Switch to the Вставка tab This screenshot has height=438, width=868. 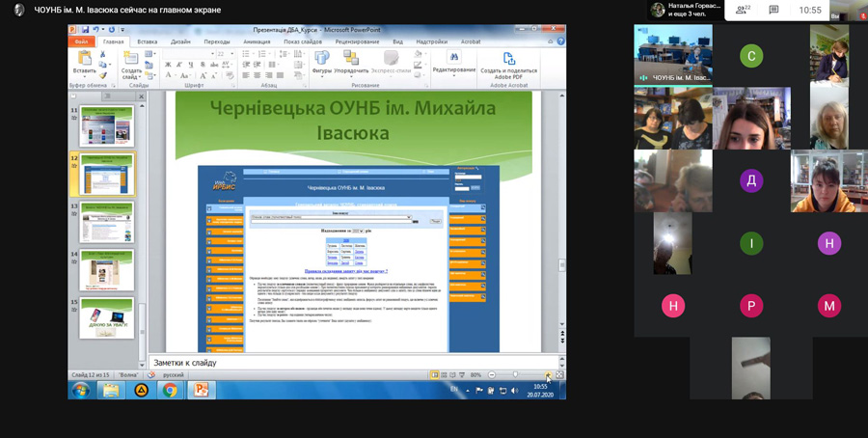(148, 41)
